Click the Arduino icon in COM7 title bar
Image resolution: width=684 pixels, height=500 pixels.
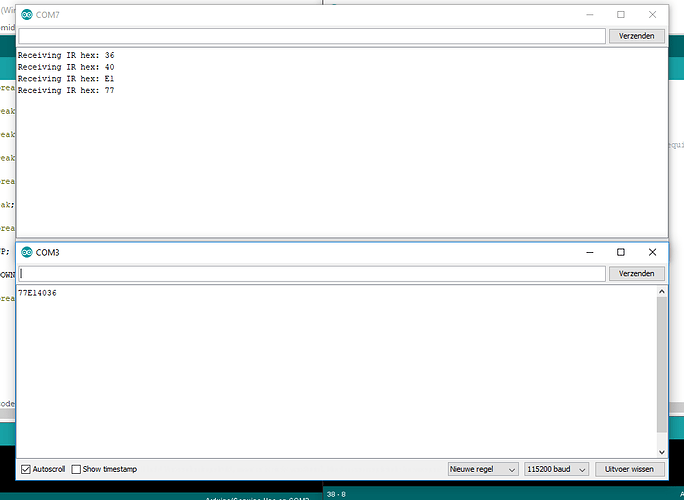click(27, 15)
